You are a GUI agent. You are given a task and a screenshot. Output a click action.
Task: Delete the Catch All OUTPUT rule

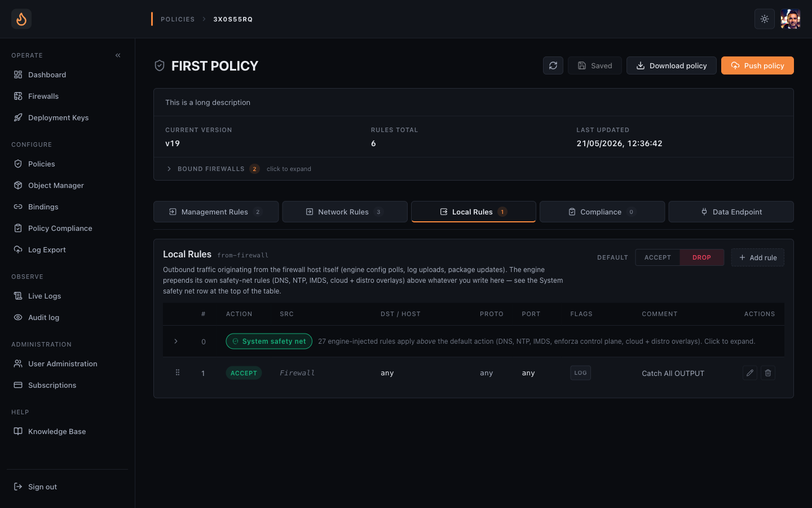tap(768, 373)
